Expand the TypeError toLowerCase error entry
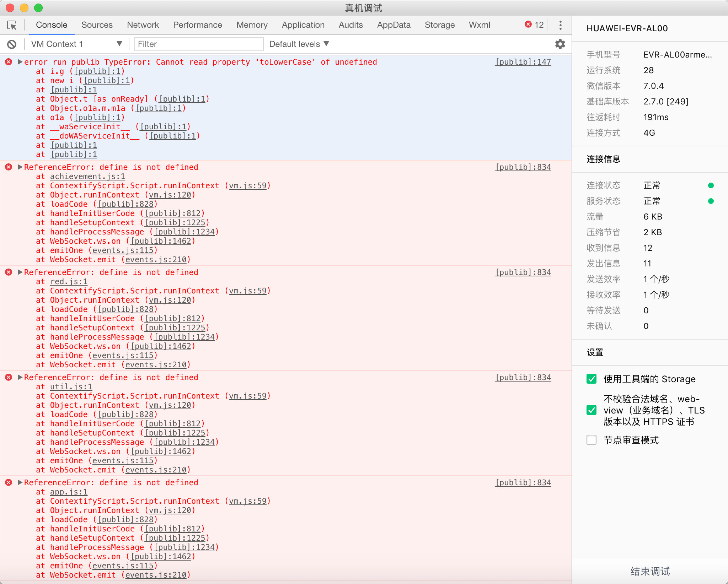This screenshot has width=728, height=584. [20, 62]
